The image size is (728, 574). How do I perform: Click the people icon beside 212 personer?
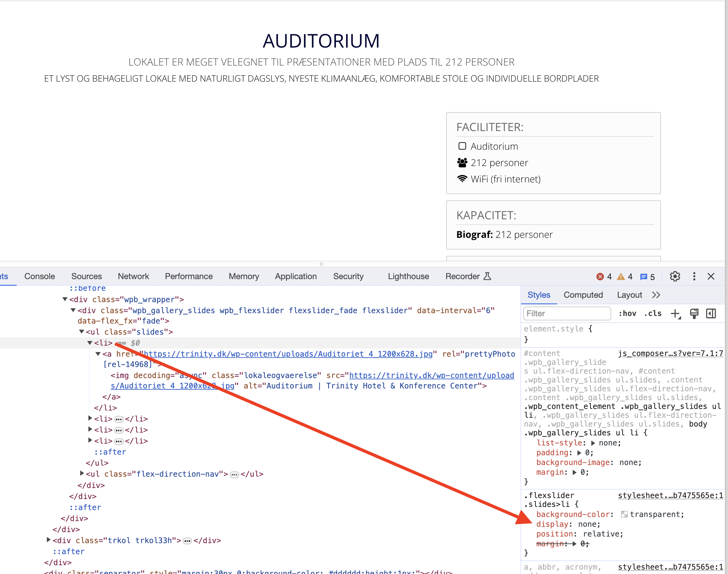pos(462,163)
